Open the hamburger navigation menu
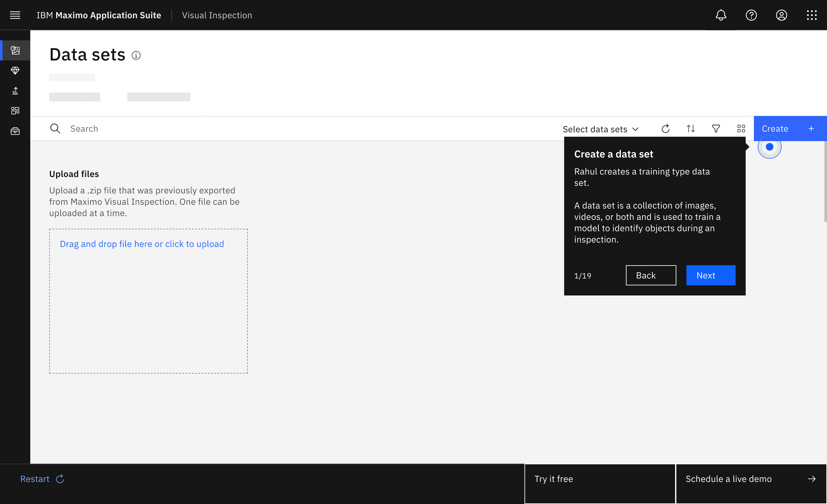 [15, 15]
